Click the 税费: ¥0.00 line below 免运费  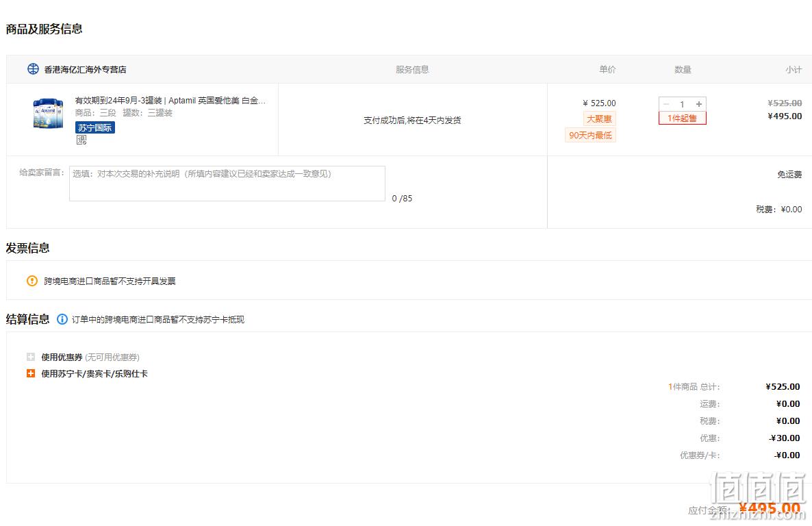click(x=779, y=210)
